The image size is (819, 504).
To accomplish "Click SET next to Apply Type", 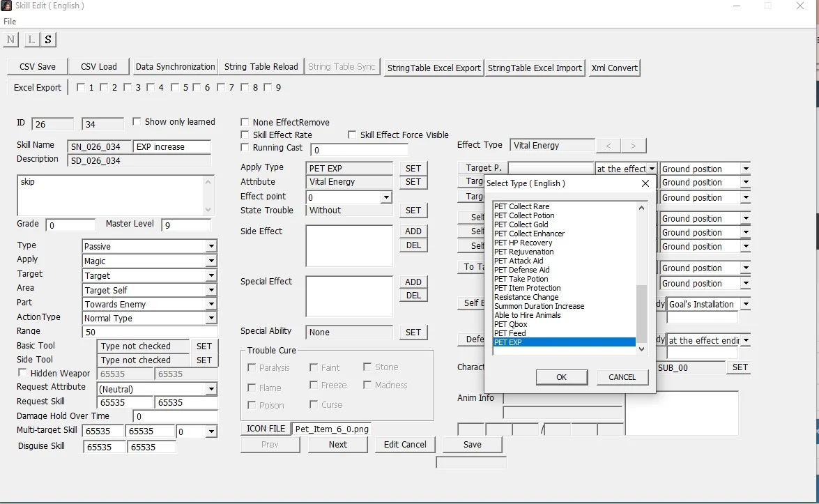I will click(413, 168).
